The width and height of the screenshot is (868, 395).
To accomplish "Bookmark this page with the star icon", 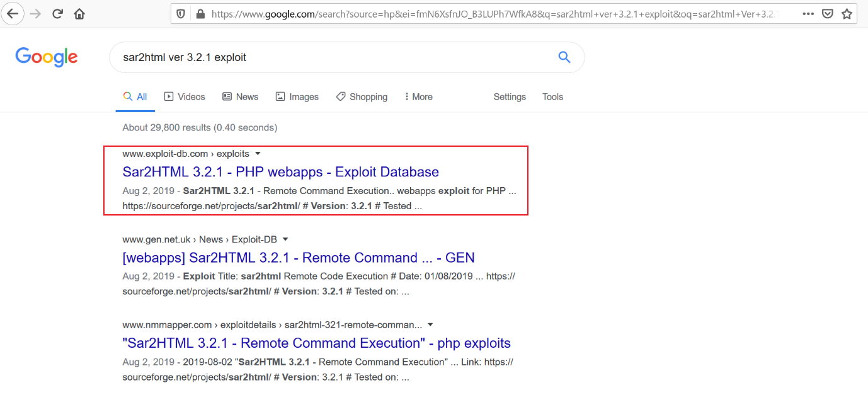I will (847, 14).
